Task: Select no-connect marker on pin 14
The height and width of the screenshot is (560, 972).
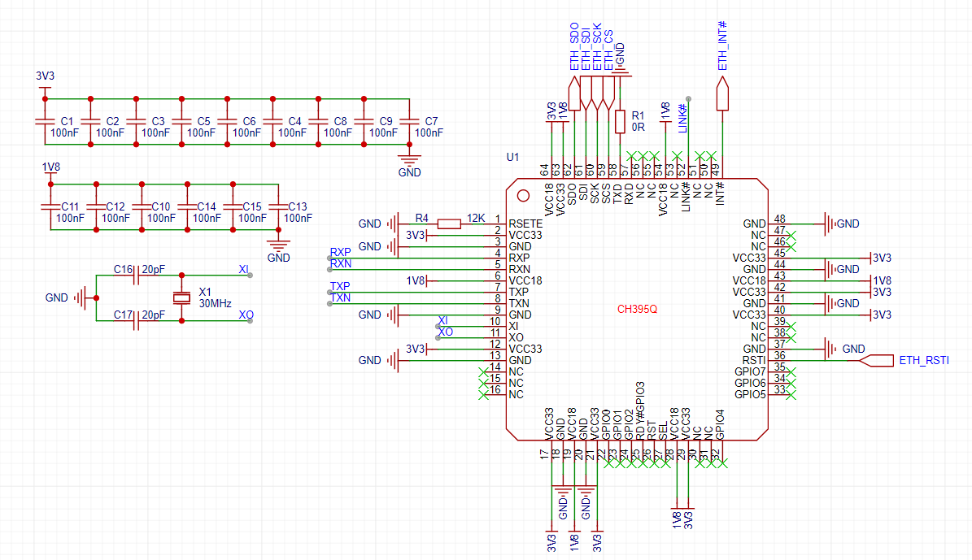Action: (483, 371)
